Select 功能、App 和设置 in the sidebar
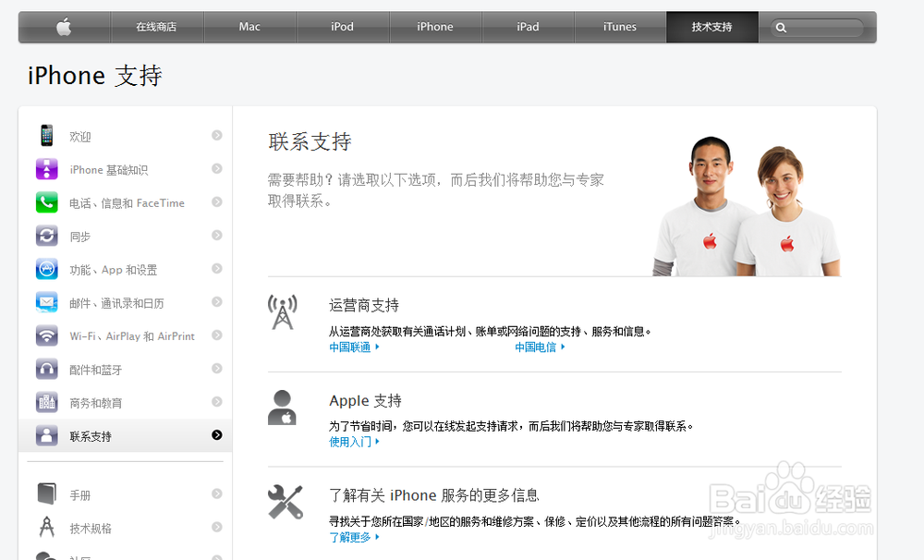Viewport: 924px width, 560px height. (113, 270)
